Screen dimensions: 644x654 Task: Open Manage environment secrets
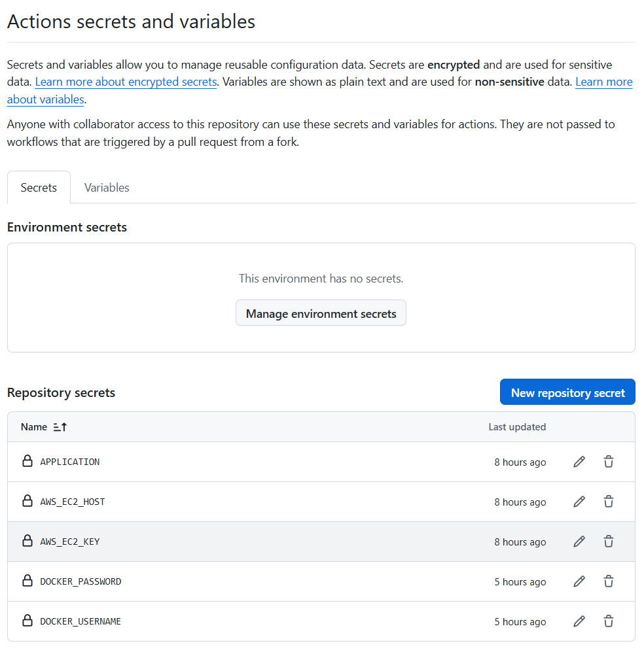pos(321,313)
